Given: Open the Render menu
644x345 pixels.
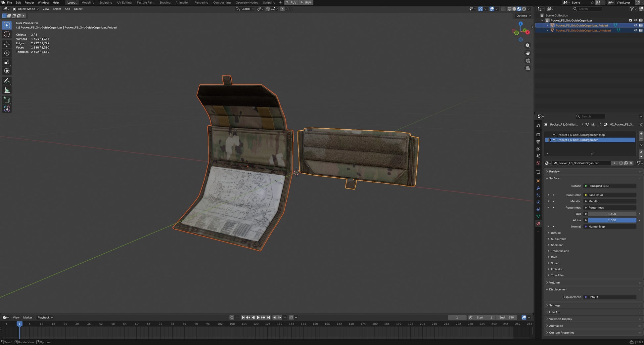Looking at the screenshot, I should 29,3.
